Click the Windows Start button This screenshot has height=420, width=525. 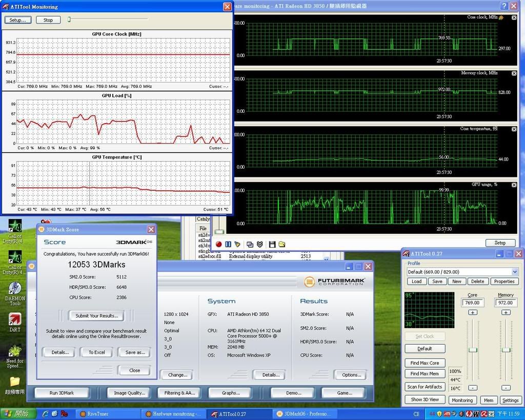click(x=17, y=414)
